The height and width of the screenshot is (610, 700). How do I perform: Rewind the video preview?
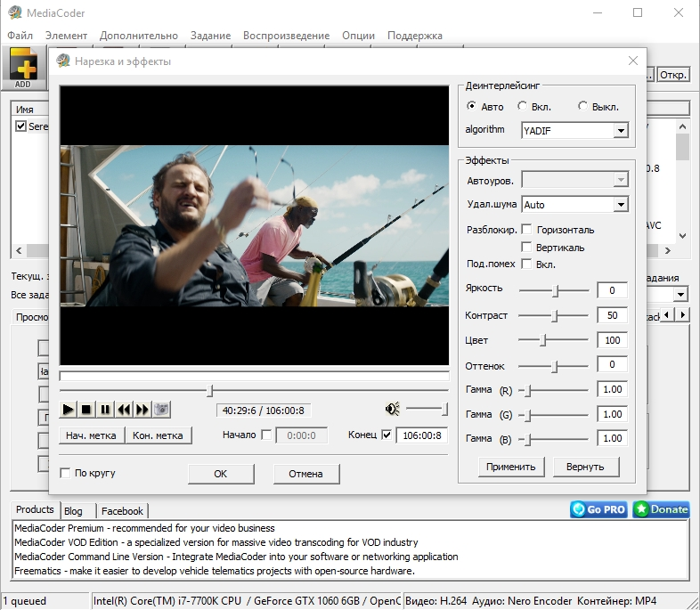pyautogui.click(x=124, y=410)
